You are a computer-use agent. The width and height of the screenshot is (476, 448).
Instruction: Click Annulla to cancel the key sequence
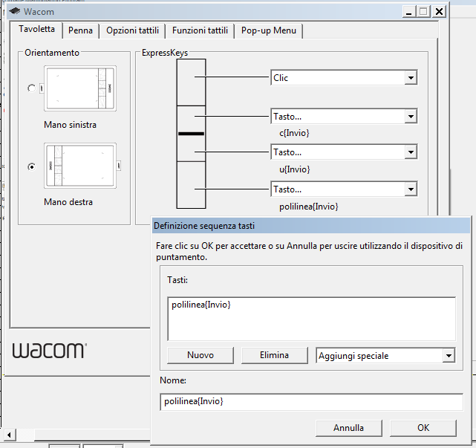tap(348, 428)
